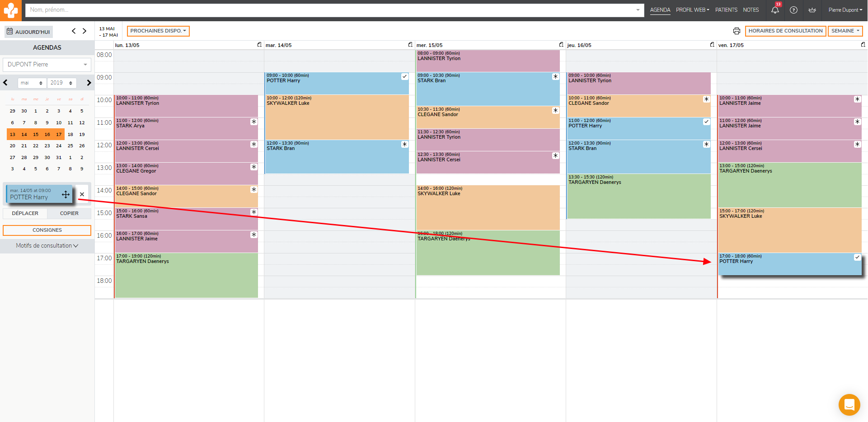Click the crown icon in top bar
Viewport: 868px width, 422px height.
coord(812,10)
